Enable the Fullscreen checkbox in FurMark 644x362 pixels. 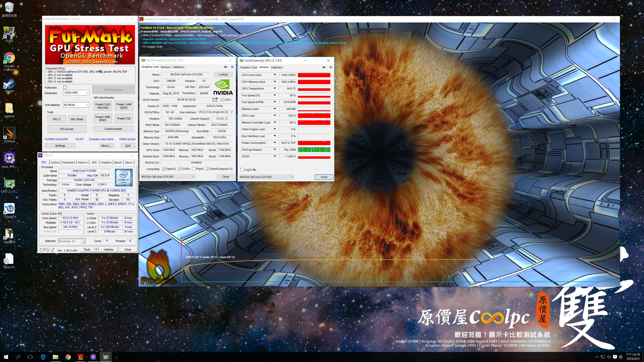pyautogui.click(x=65, y=87)
